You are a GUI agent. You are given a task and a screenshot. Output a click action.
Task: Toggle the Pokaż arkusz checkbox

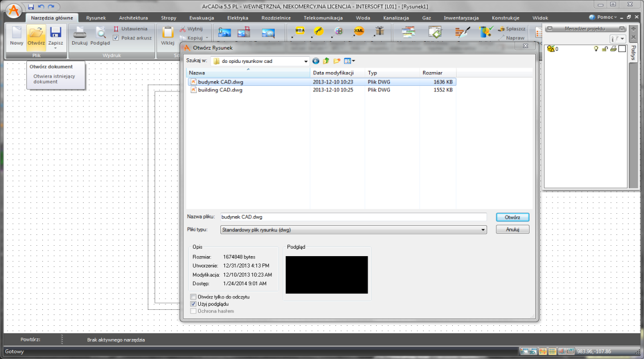pyautogui.click(x=116, y=38)
